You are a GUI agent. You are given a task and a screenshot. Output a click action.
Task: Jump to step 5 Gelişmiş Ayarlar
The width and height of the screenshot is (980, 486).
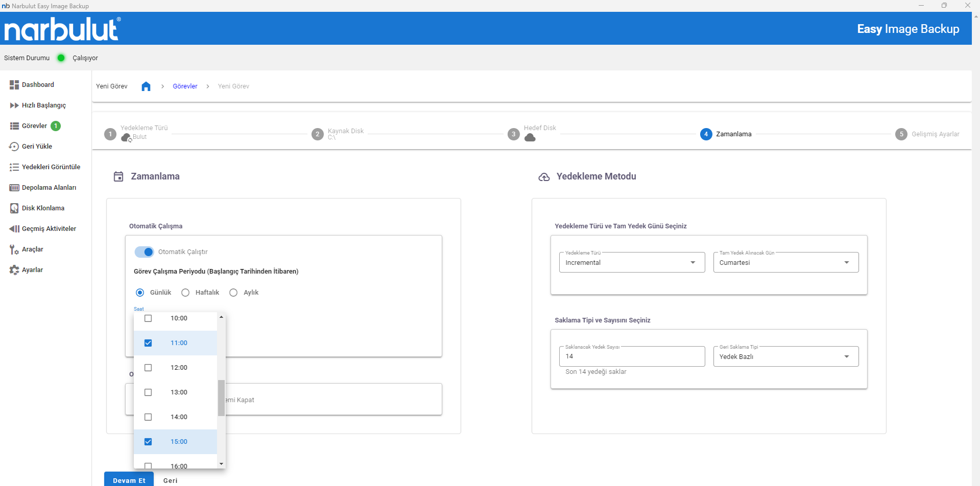(x=901, y=134)
